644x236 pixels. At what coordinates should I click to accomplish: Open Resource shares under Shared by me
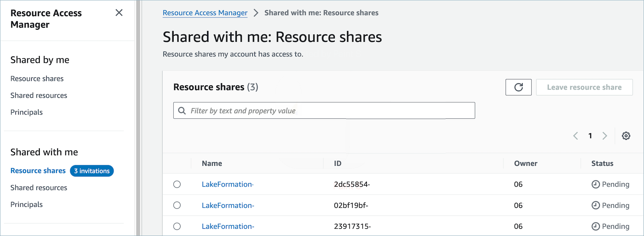(x=37, y=79)
